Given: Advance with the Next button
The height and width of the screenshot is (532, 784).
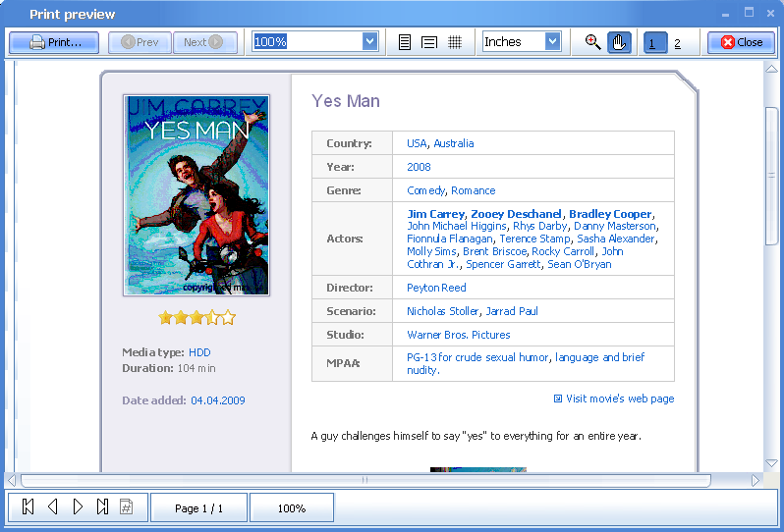Looking at the screenshot, I should tap(204, 42).
